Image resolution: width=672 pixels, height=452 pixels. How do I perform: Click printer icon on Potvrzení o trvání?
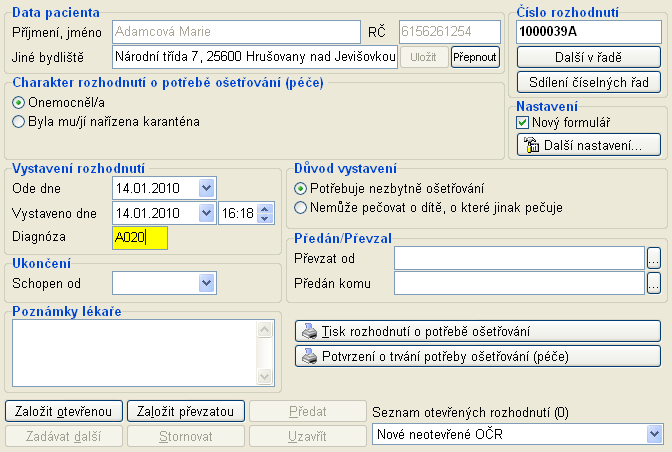tap(310, 356)
